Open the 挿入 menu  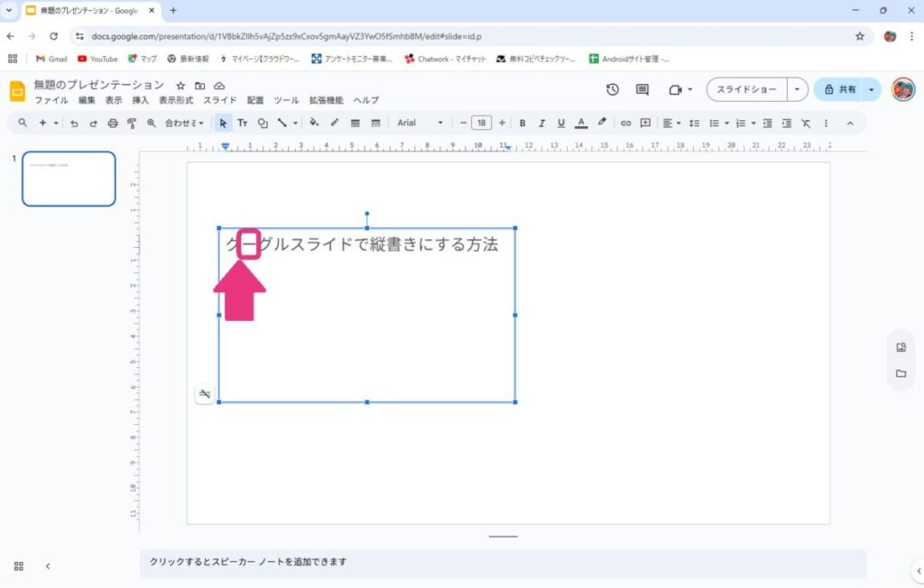(140, 100)
